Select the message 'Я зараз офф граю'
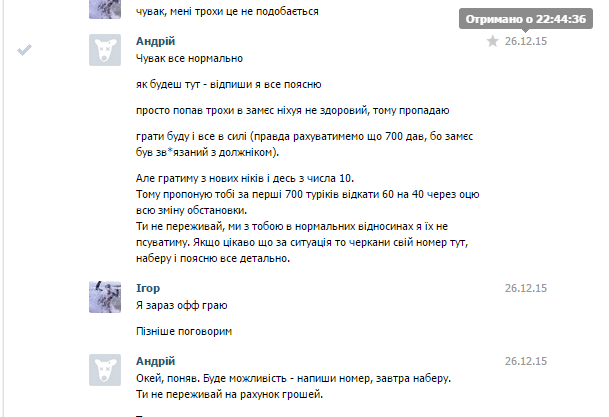The image size is (609, 417). point(182,305)
